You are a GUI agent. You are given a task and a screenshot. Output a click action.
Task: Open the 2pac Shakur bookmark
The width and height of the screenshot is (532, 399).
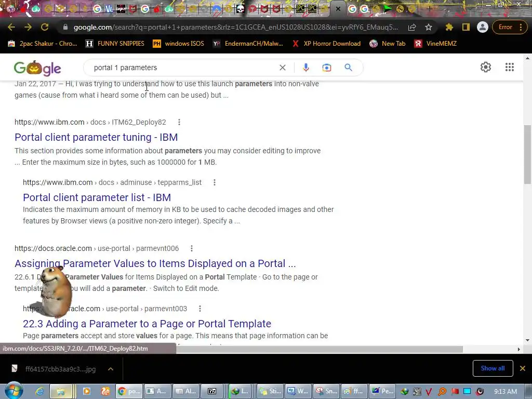(43, 44)
